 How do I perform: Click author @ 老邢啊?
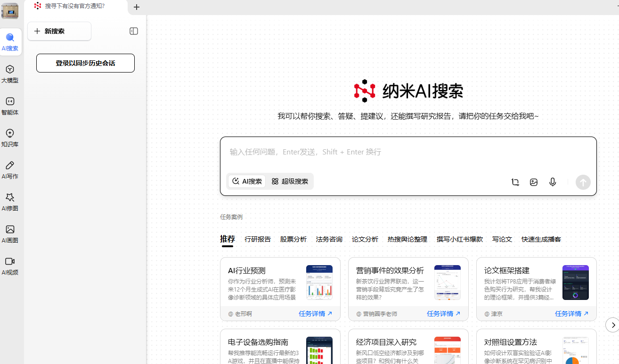point(240,314)
